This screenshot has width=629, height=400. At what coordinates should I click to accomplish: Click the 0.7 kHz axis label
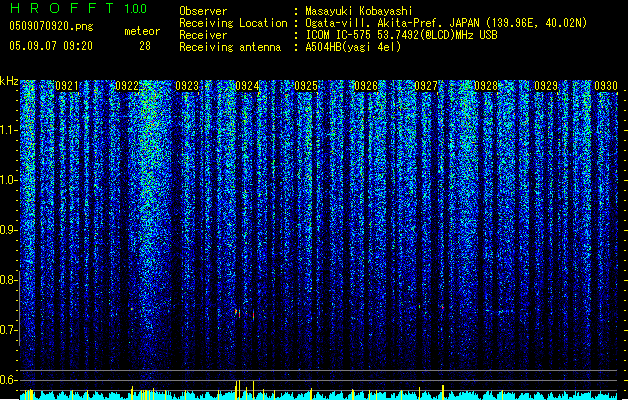click(x=9, y=330)
